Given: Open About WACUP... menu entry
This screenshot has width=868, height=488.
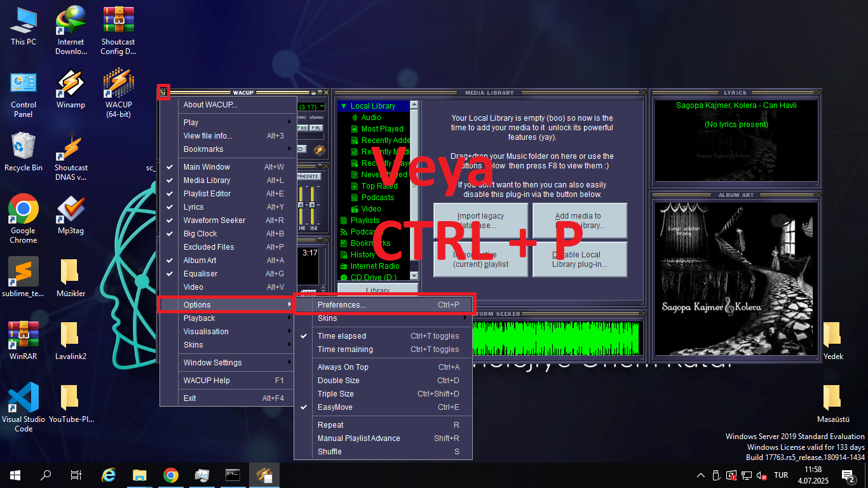Looking at the screenshot, I should [x=227, y=105].
